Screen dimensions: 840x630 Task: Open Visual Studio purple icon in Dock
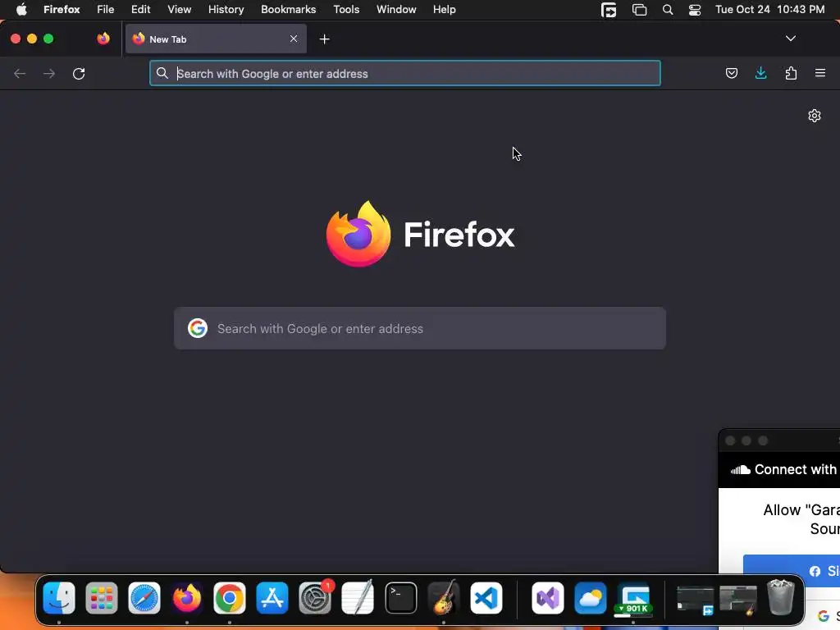tap(547, 598)
